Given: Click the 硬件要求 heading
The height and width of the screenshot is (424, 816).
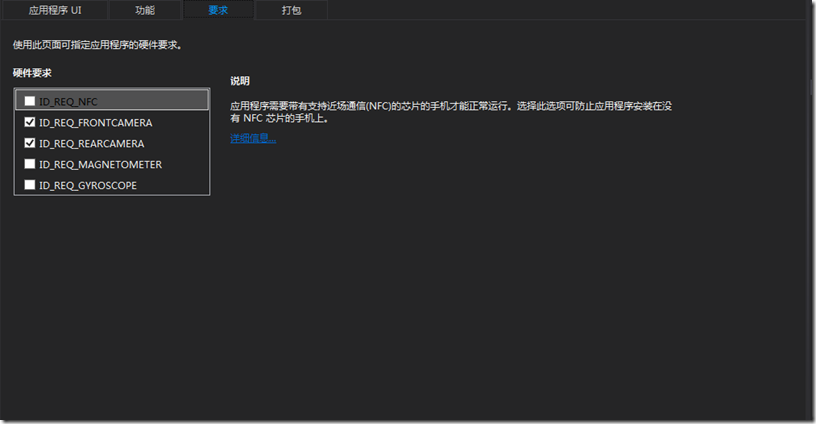Looking at the screenshot, I should pos(32,73).
